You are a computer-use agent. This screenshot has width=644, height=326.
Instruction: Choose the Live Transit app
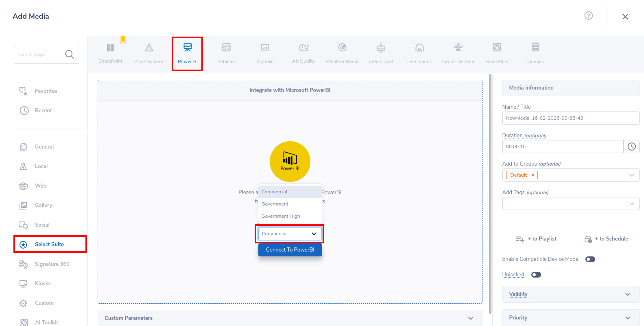coord(419,53)
